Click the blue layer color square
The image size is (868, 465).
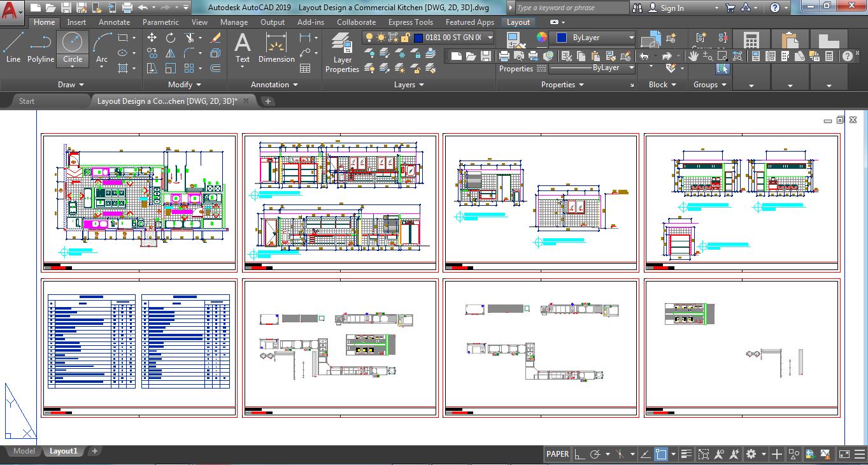(418, 38)
